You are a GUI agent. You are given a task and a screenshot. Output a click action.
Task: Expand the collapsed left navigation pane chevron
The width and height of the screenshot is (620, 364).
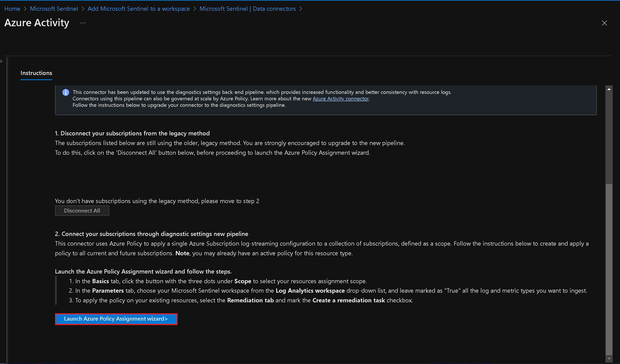2,61
